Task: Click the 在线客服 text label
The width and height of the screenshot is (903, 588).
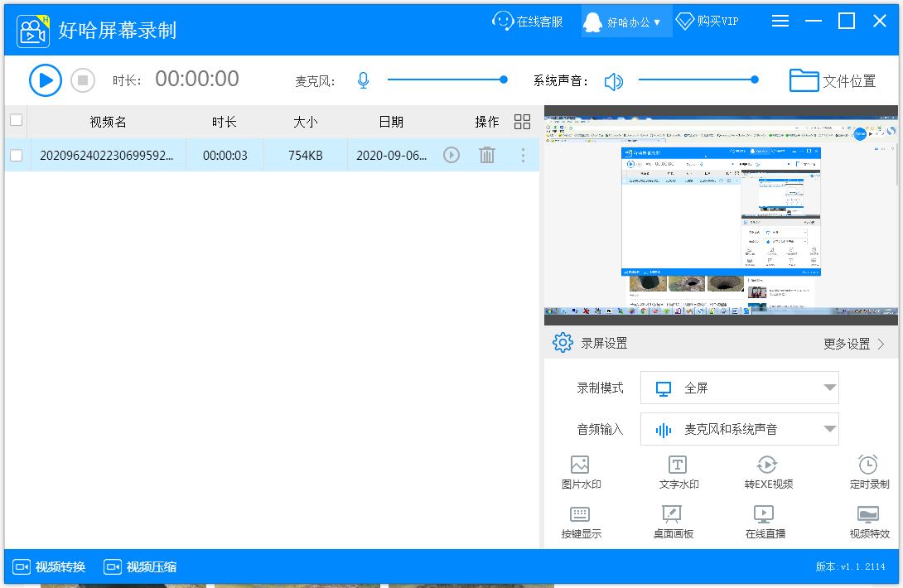Action: point(539,22)
